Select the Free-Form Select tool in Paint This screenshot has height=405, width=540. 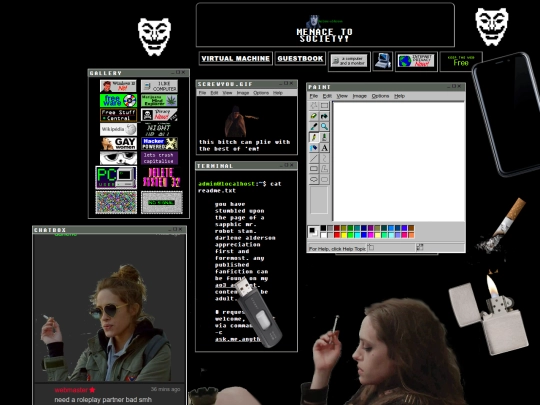tap(314, 106)
